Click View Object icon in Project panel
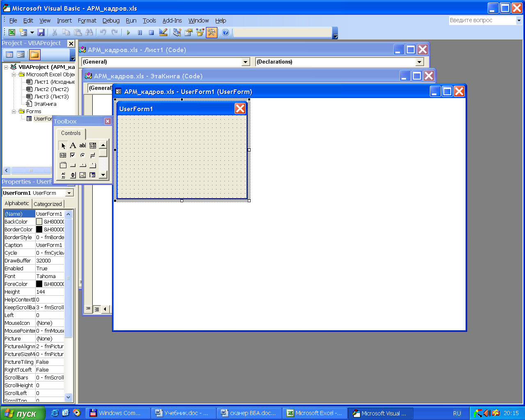This screenshot has width=525, height=420. [x=21, y=55]
